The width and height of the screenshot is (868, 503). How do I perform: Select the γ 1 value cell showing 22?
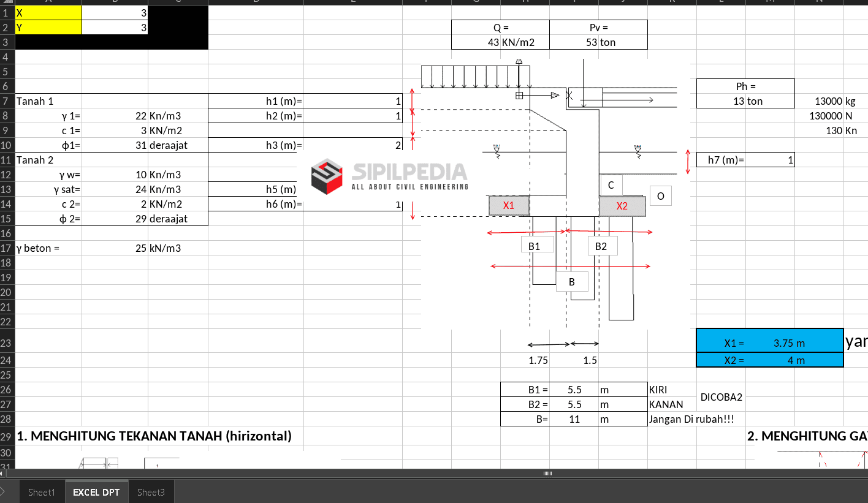click(x=115, y=116)
